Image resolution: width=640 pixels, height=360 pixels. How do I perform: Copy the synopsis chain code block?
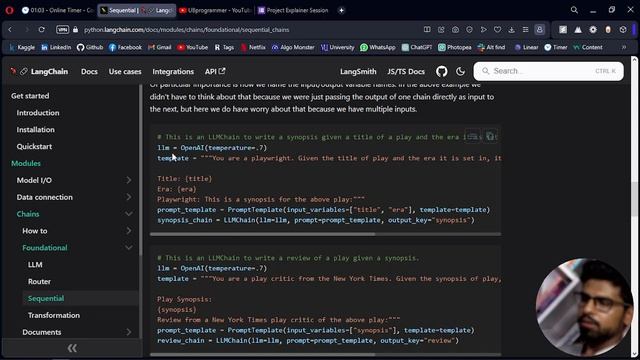[491, 136]
